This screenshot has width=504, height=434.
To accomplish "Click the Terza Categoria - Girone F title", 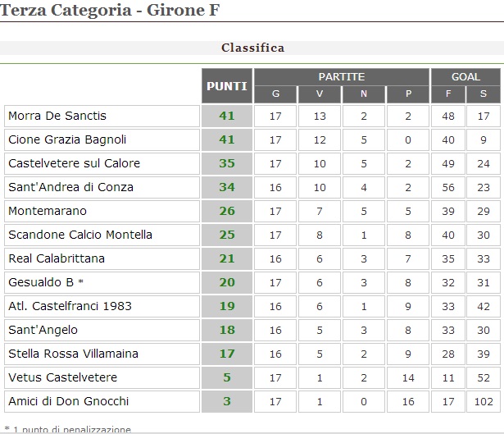I will 110,13.
